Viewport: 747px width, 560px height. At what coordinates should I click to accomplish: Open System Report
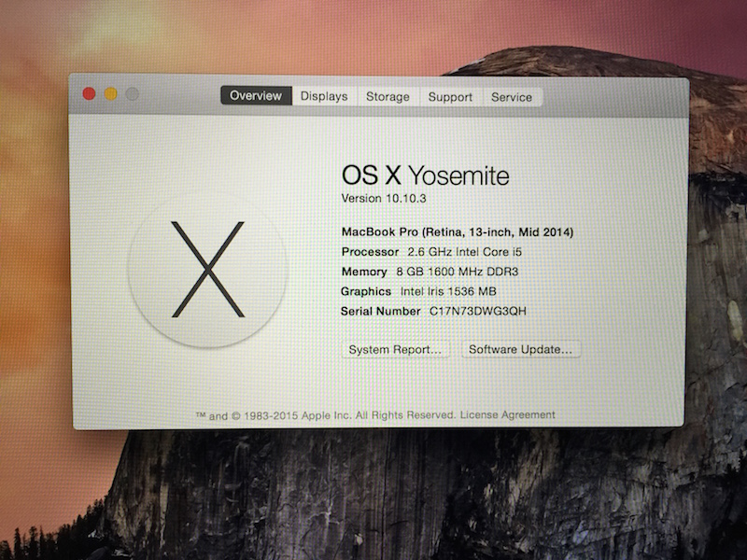[x=395, y=349]
